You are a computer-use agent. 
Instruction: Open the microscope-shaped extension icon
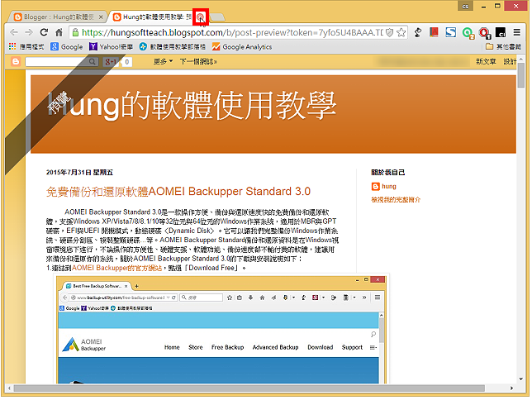[x=418, y=32]
